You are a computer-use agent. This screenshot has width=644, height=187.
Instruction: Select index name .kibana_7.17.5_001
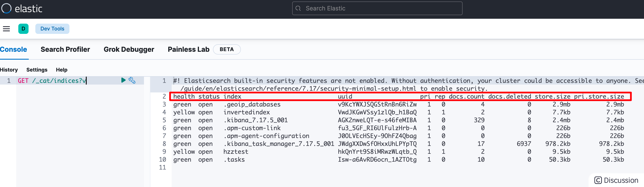click(256, 120)
